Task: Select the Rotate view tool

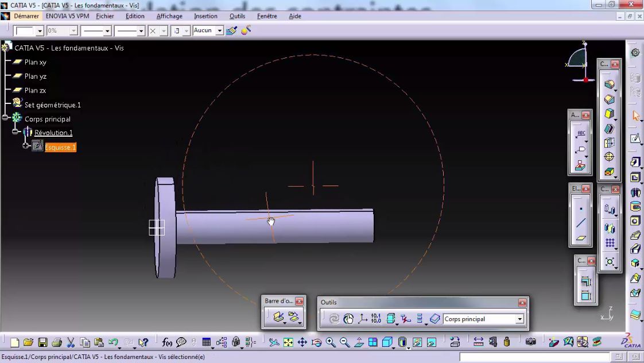Action: 316,342
